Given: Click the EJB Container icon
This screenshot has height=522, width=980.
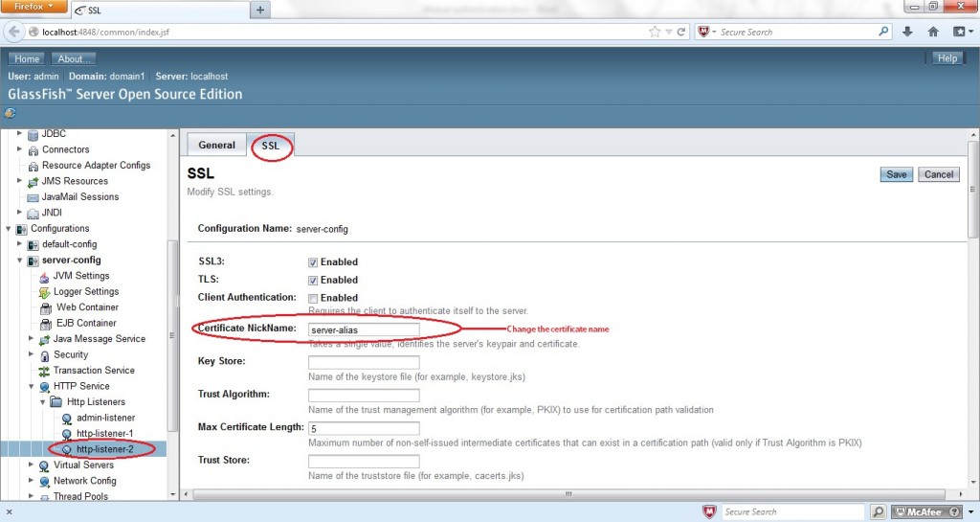Looking at the screenshot, I should [x=46, y=323].
